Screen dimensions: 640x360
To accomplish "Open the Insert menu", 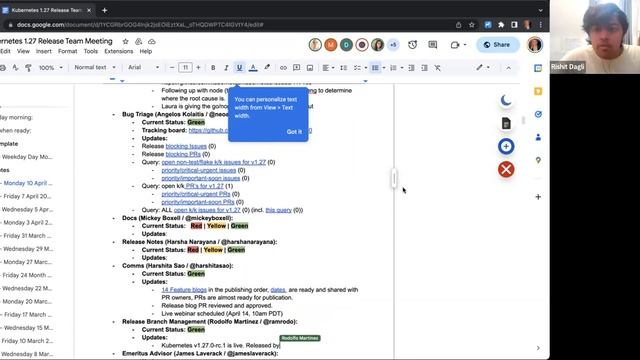I will click(43, 51).
